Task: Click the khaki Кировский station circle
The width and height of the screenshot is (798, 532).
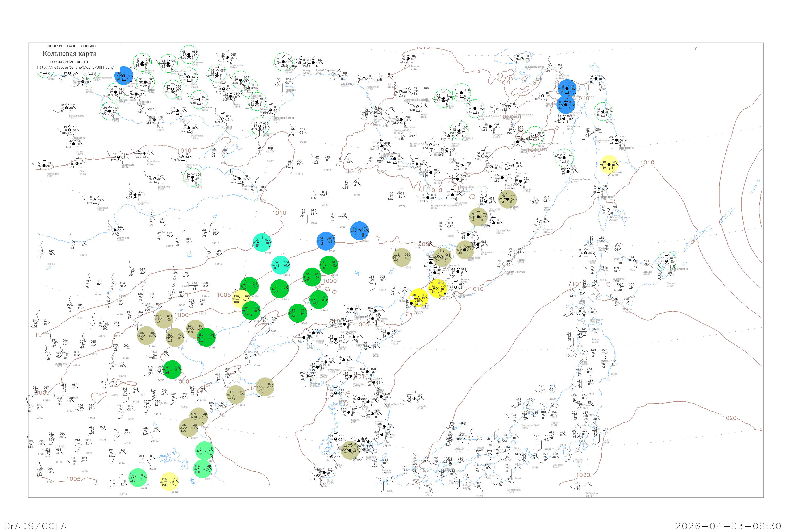Action: (465, 250)
